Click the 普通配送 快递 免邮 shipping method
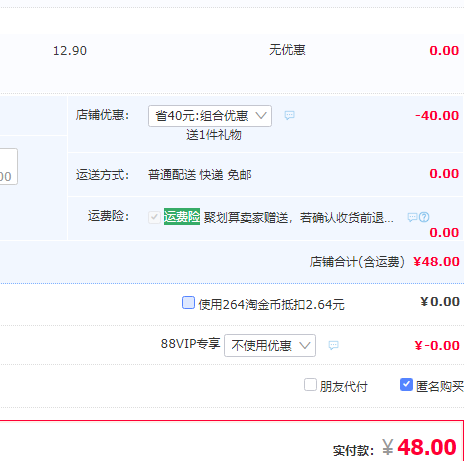Screen dimensions: 465x461 pyautogui.click(x=200, y=175)
